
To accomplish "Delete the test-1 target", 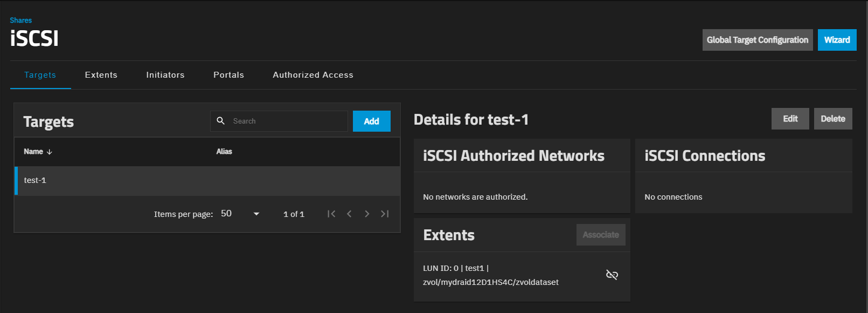I will click(x=832, y=119).
